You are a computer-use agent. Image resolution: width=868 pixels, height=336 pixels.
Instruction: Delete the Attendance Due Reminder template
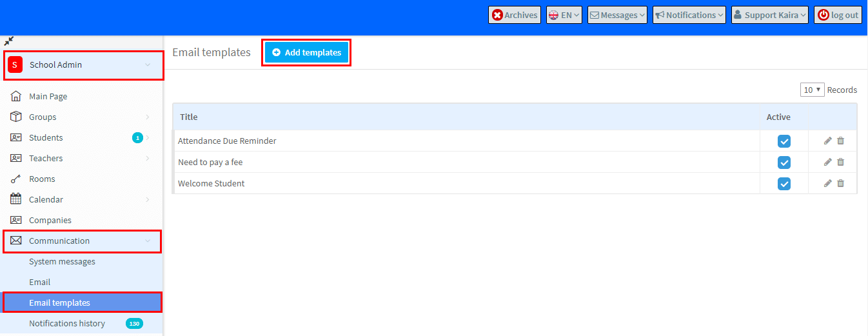tap(840, 141)
